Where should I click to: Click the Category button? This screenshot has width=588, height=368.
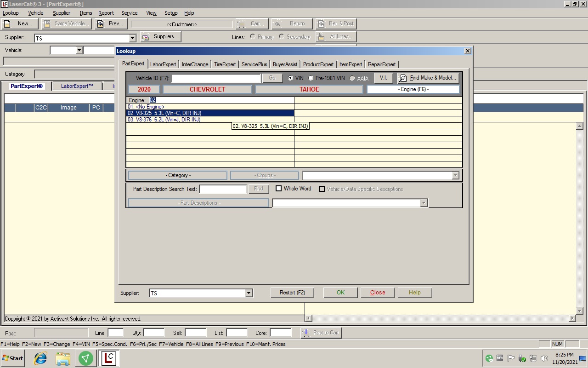[x=178, y=175]
